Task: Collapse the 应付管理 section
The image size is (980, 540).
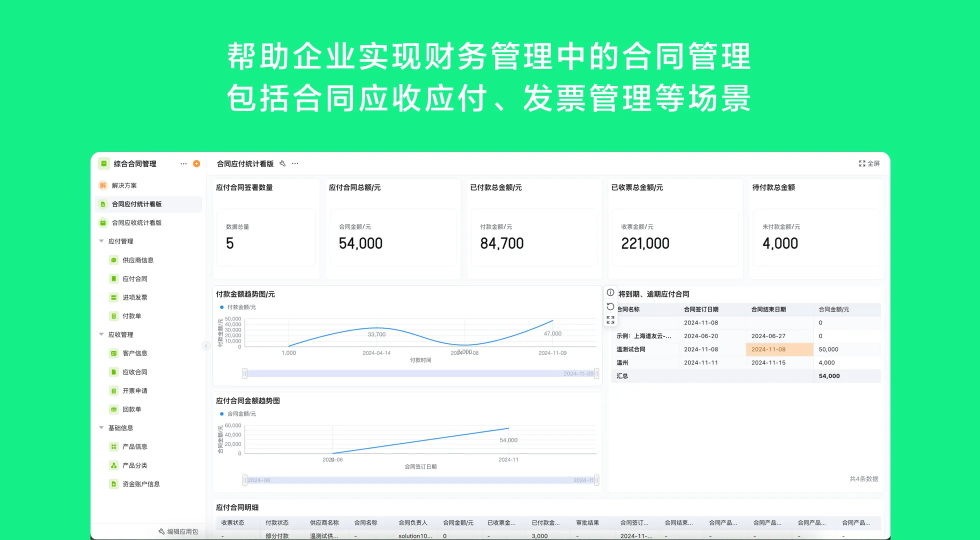Action: point(101,241)
